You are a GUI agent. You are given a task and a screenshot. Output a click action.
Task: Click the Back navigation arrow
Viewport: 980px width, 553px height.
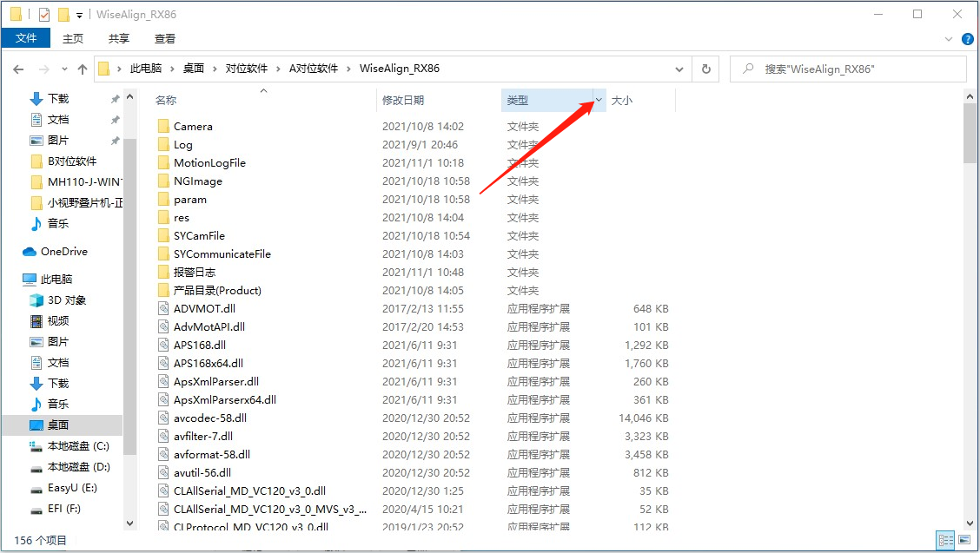pos(18,69)
